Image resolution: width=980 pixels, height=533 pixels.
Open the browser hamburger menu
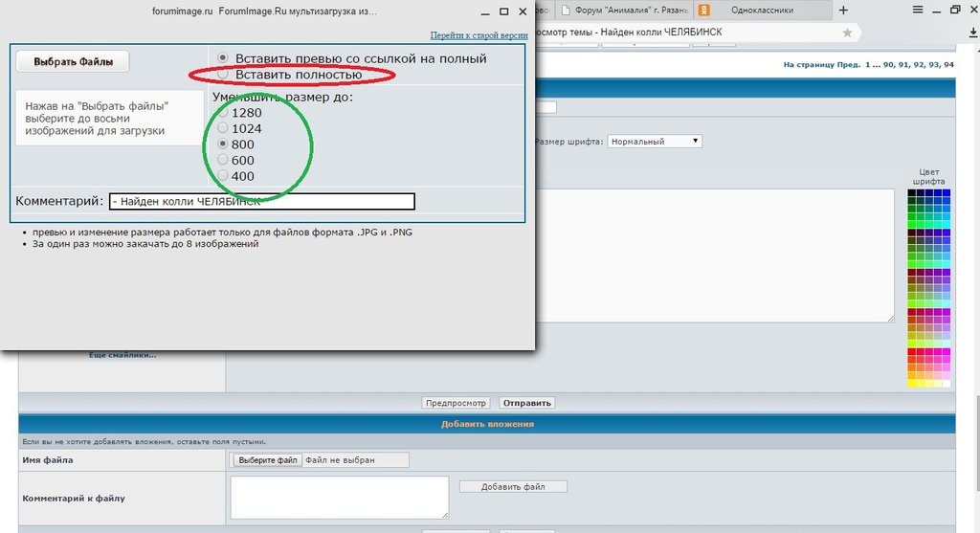(918, 10)
